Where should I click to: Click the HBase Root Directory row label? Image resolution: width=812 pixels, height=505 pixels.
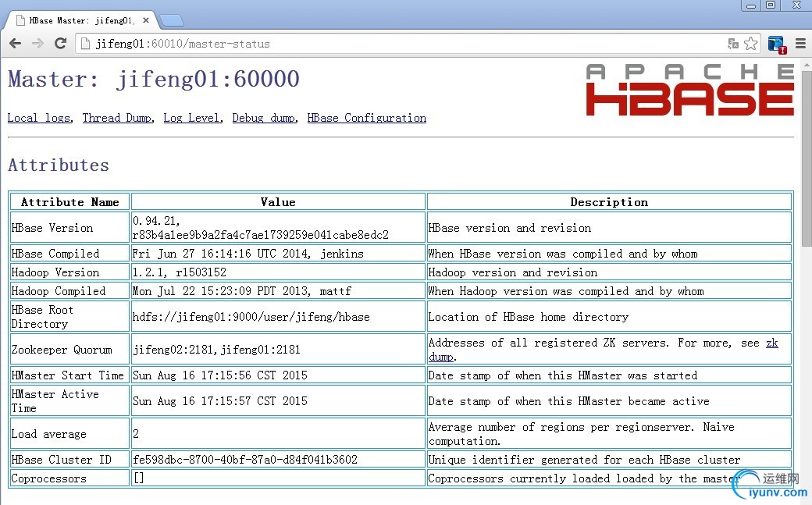point(42,317)
